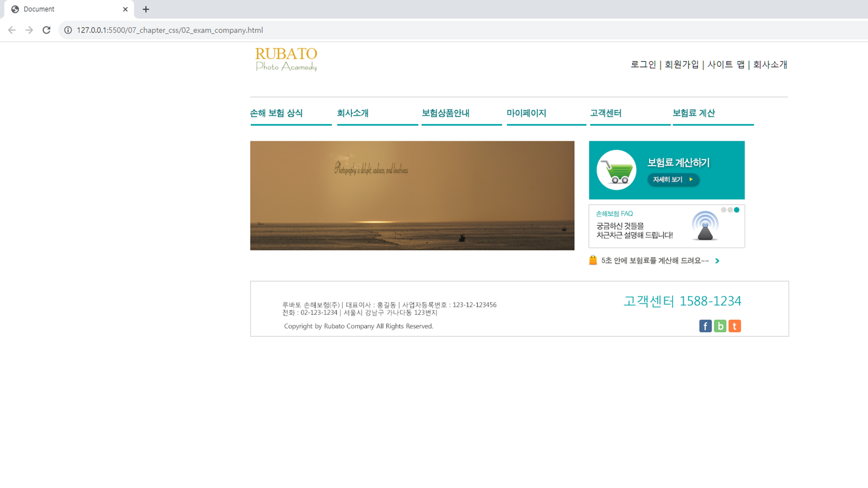Click the RUBATO Photo Academy logo

[286, 59]
